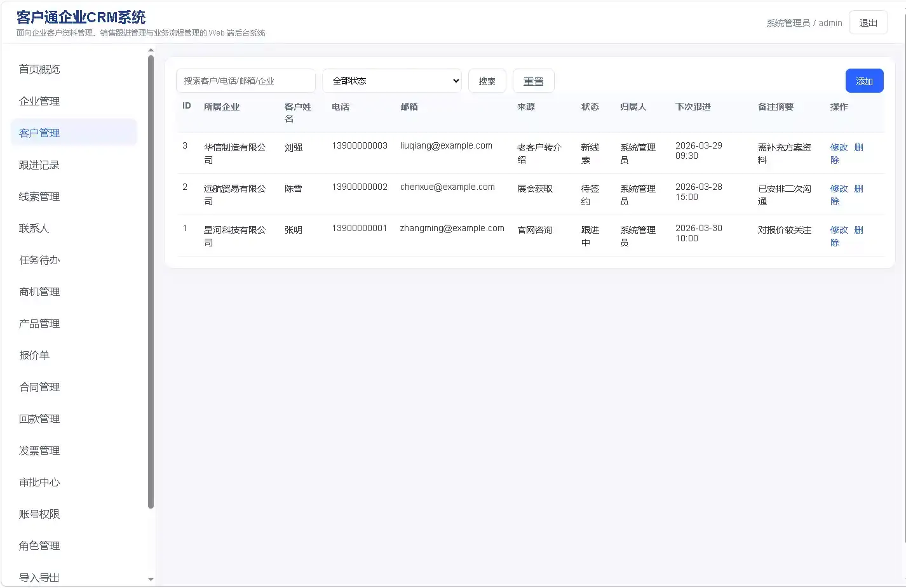Viewport: 906px width, 588px height.
Task: Open the 导入导出 page
Action: (x=39, y=577)
